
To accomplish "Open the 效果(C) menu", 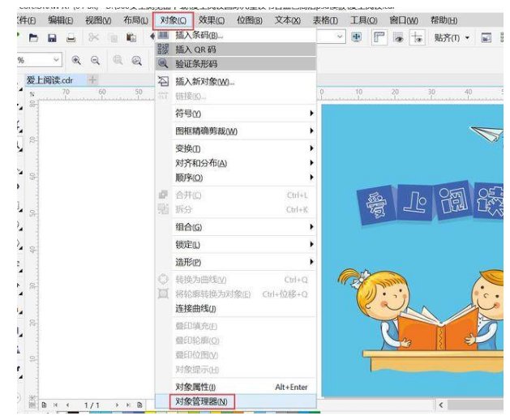I will [212, 20].
